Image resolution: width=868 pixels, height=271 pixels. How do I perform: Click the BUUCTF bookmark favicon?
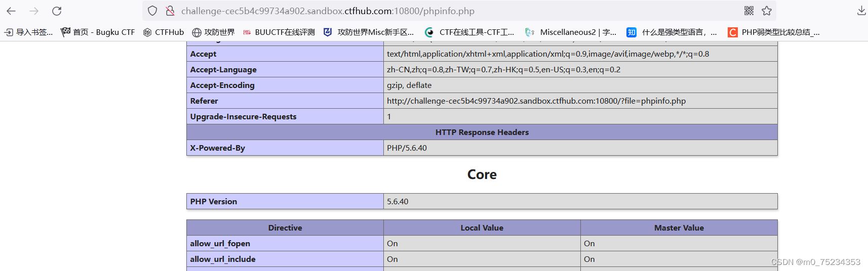[247, 32]
